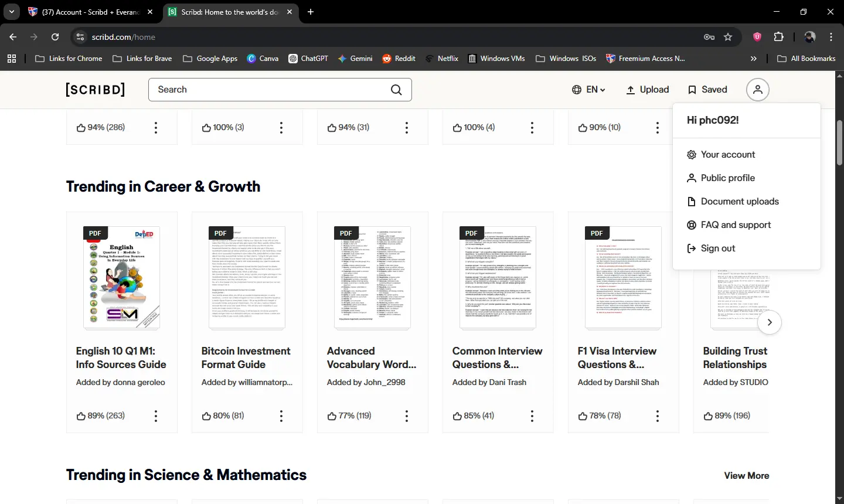
Task: Open the Advanced Vocabulary card options menu
Action: (x=407, y=416)
